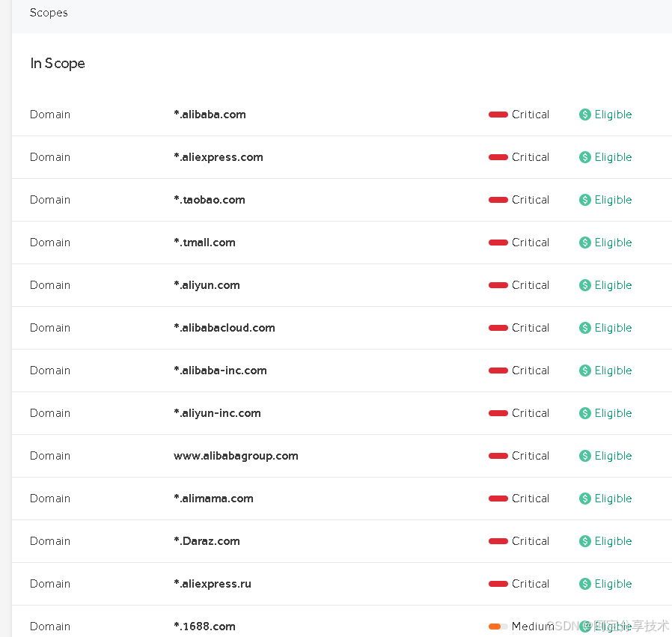Click the dollar bounty icon for *.aliyun-inc.com
Image resolution: width=672 pixels, height=637 pixels.
(584, 412)
